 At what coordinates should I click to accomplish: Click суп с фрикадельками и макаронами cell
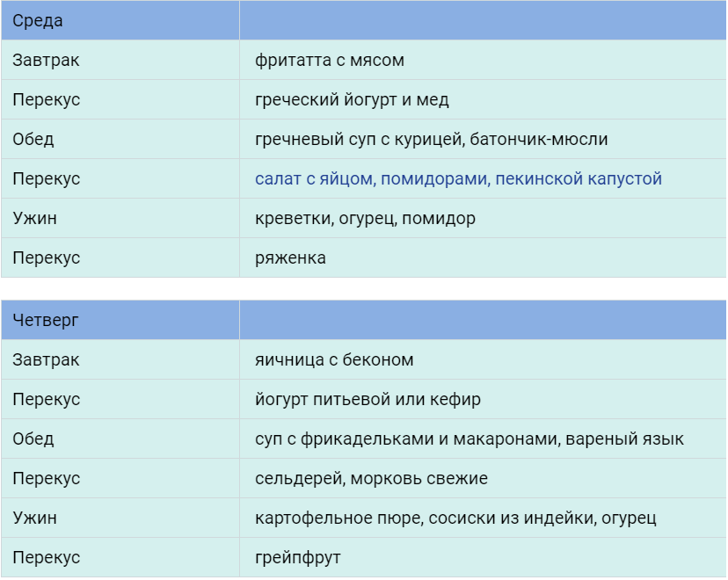pos(483,439)
